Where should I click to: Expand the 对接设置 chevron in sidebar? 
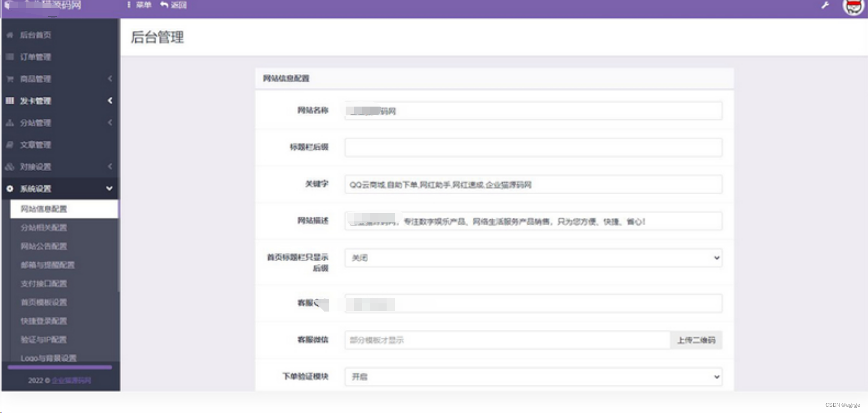point(110,167)
